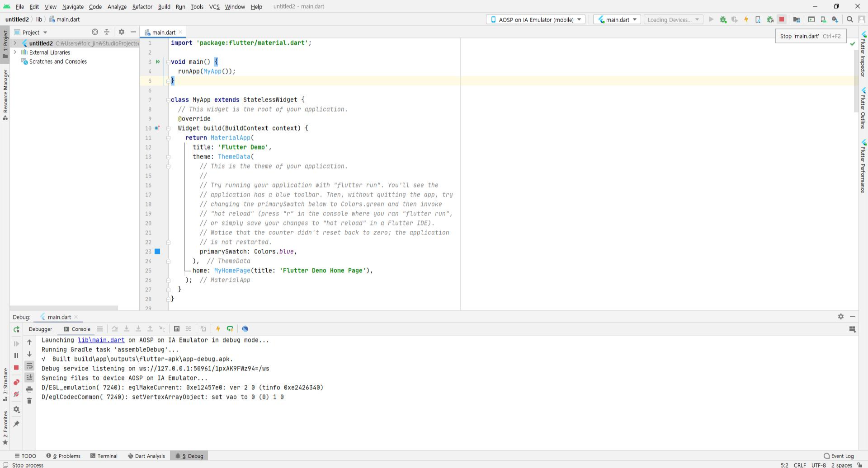Image resolution: width=868 pixels, height=468 pixels.
Task: Open the Event Log
Action: (839, 456)
